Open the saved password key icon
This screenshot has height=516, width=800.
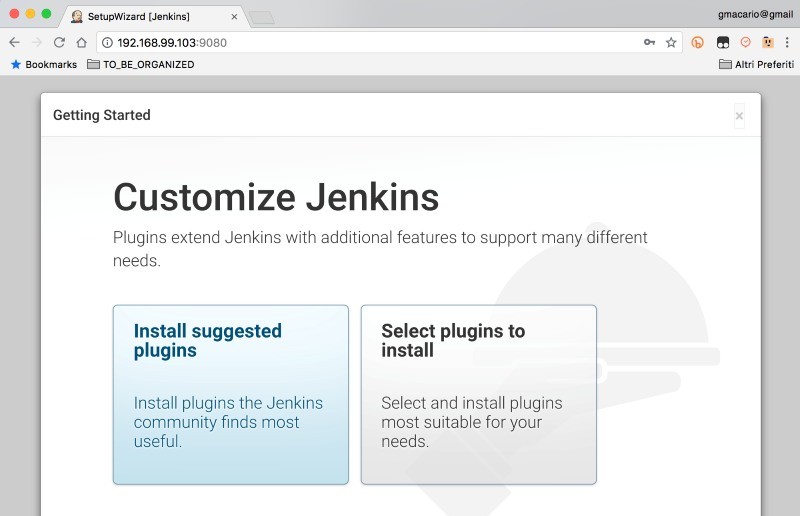649,42
